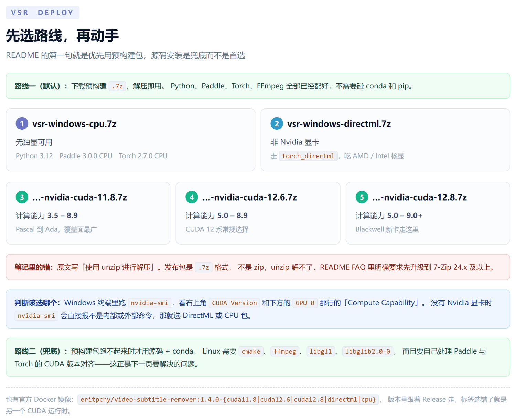The width and height of the screenshot is (516, 420).
Task: Click the cmake code chip
Action: pos(251,352)
